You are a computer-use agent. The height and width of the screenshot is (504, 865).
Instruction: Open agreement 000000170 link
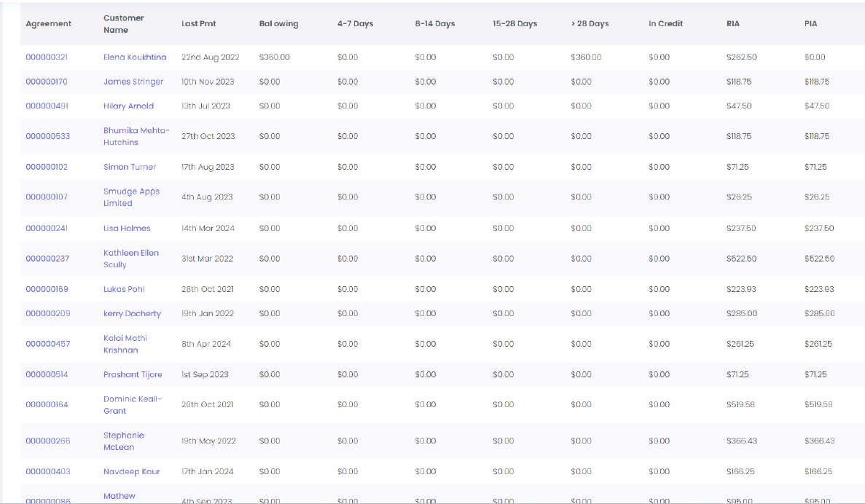[47, 82]
